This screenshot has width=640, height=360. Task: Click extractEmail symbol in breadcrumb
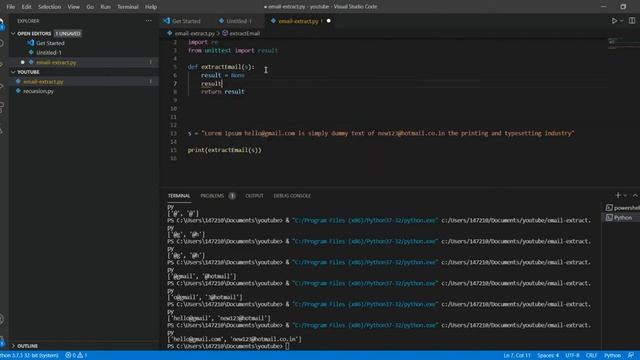tap(244, 33)
